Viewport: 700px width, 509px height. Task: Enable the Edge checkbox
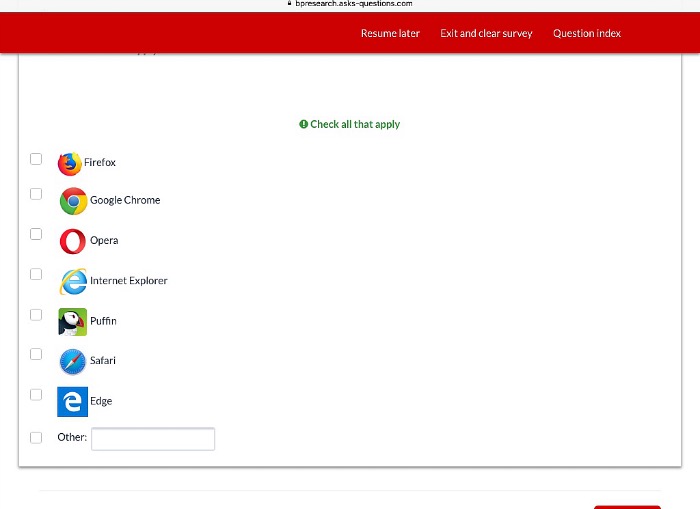point(36,395)
